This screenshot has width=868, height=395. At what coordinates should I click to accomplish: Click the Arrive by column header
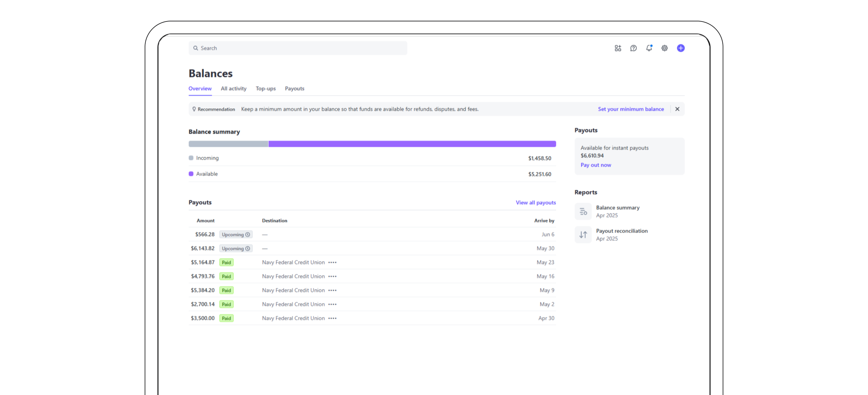pos(544,221)
